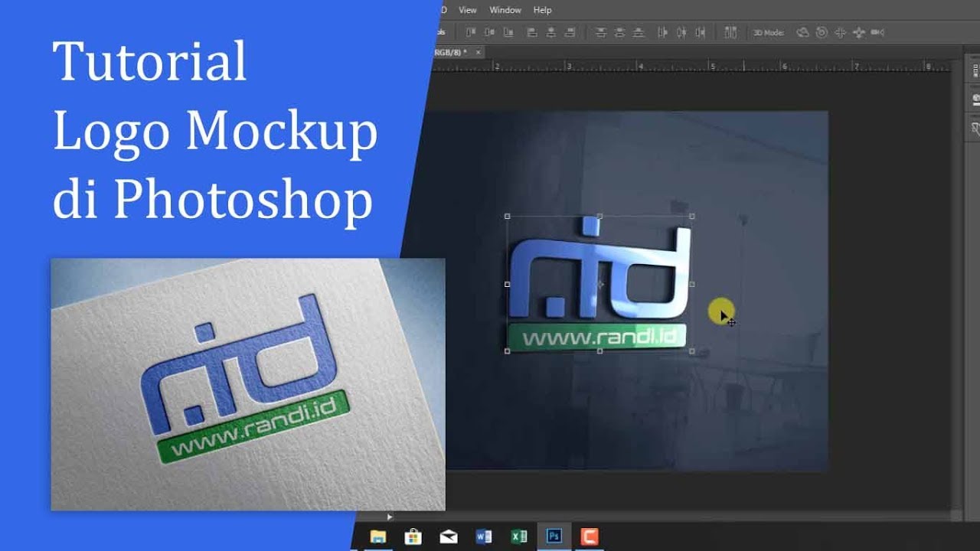
Task: Click Distribute top edges icon
Action: click(x=601, y=32)
